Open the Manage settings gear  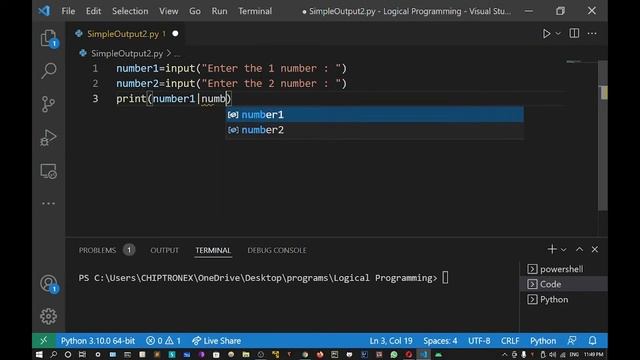pos(48,316)
